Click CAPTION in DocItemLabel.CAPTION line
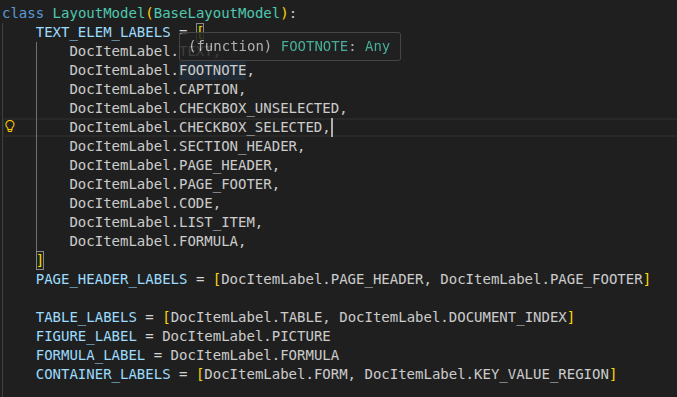Image resolution: width=677 pixels, height=397 pixels. [x=209, y=89]
